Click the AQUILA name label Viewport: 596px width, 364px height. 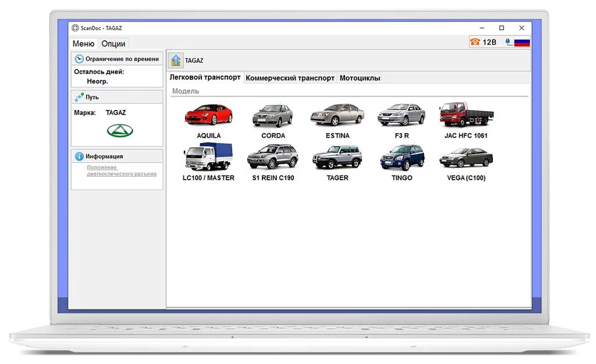(209, 135)
